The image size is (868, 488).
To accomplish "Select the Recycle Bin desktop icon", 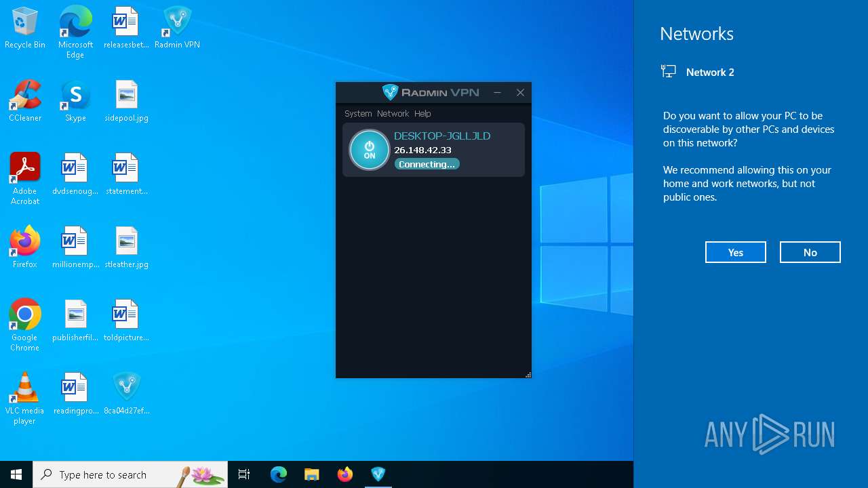I will [x=25, y=28].
